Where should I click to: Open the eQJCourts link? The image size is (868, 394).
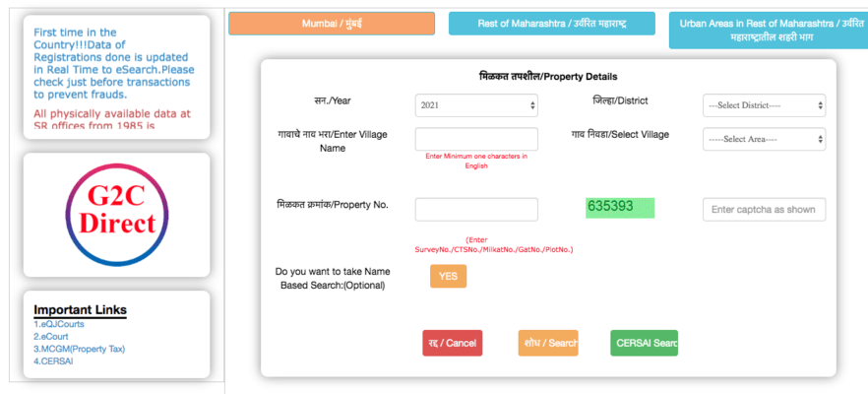[51, 324]
